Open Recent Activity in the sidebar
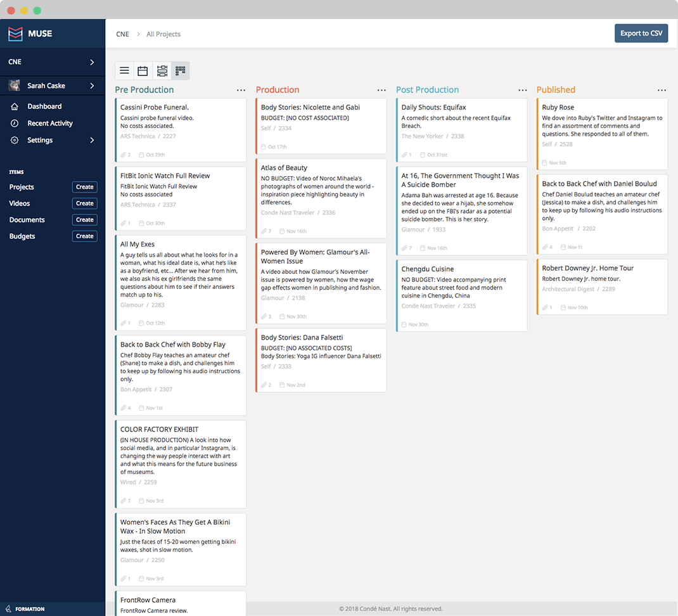The image size is (678, 616). click(x=50, y=124)
